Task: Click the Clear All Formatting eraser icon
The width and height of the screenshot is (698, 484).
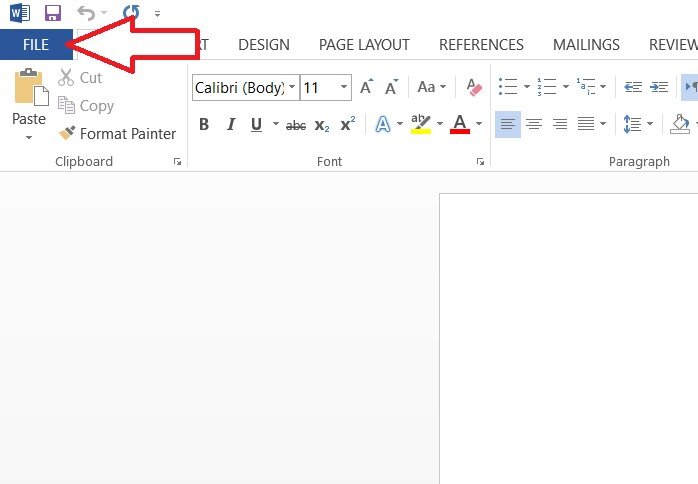Action: coord(474,88)
